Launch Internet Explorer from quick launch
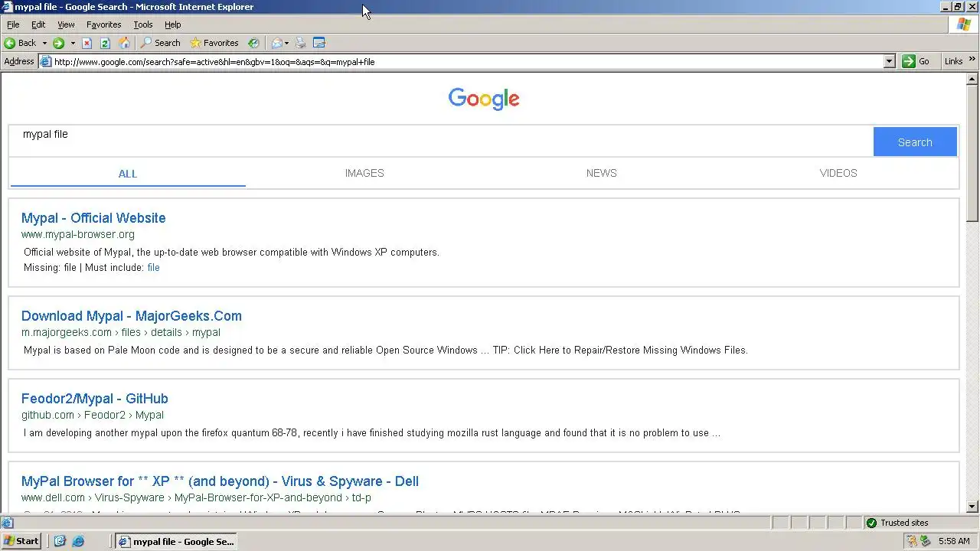980x551 pixels. (x=78, y=541)
